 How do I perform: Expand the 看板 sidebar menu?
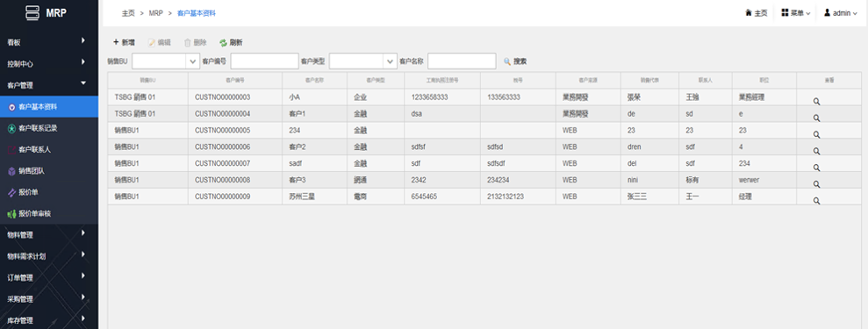(x=49, y=41)
